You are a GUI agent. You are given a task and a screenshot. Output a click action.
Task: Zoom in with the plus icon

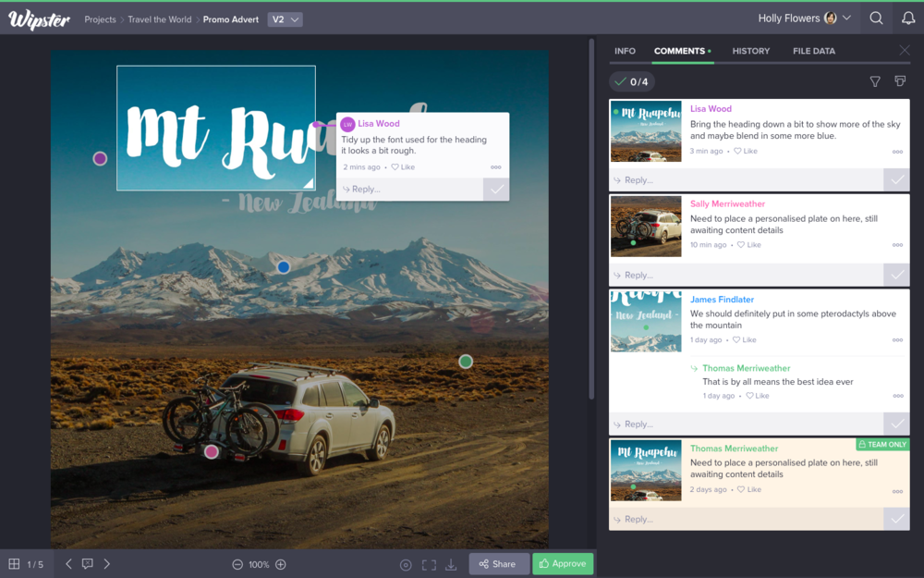(x=281, y=564)
